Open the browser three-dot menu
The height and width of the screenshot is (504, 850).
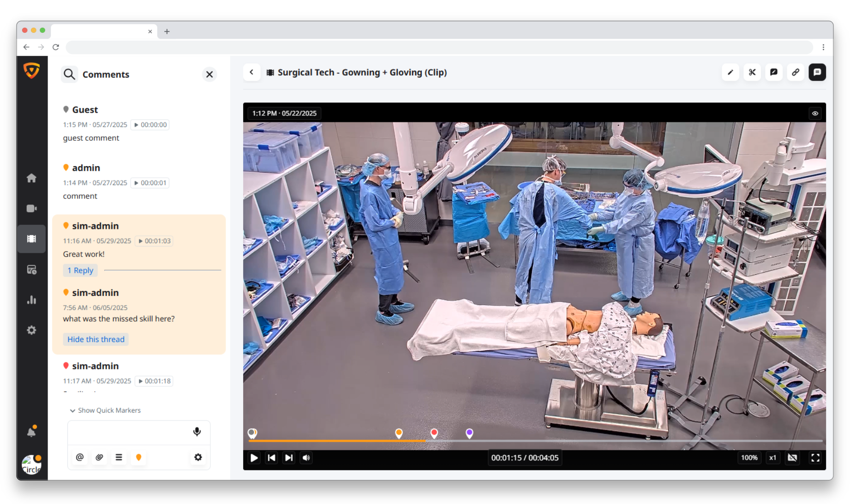point(823,47)
